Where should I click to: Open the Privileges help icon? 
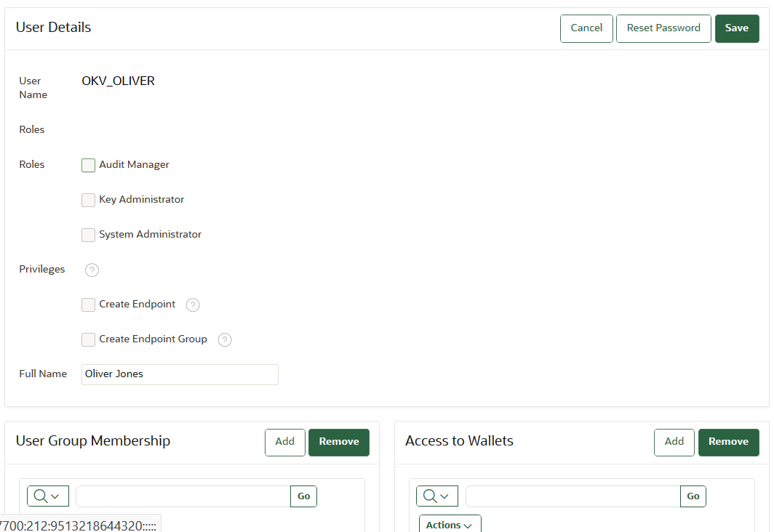[x=92, y=270]
